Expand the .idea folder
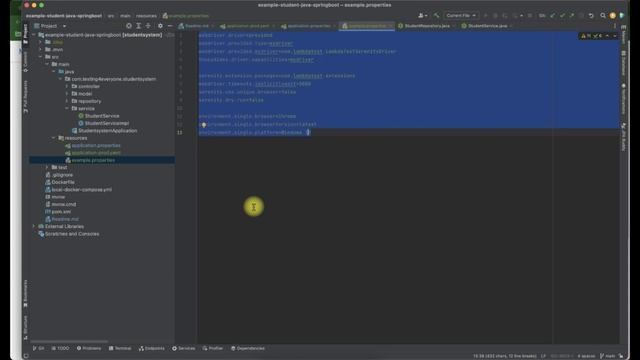 point(41,42)
